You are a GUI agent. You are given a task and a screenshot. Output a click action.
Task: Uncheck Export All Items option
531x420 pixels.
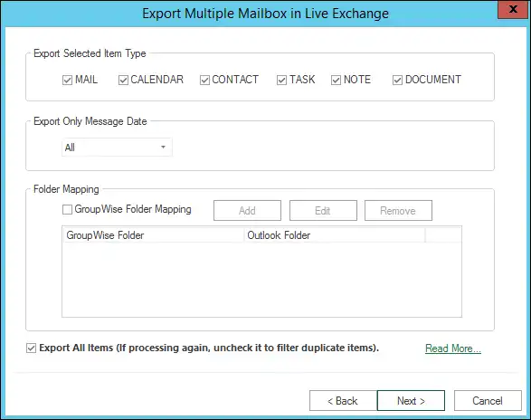pyautogui.click(x=31, y=348)
